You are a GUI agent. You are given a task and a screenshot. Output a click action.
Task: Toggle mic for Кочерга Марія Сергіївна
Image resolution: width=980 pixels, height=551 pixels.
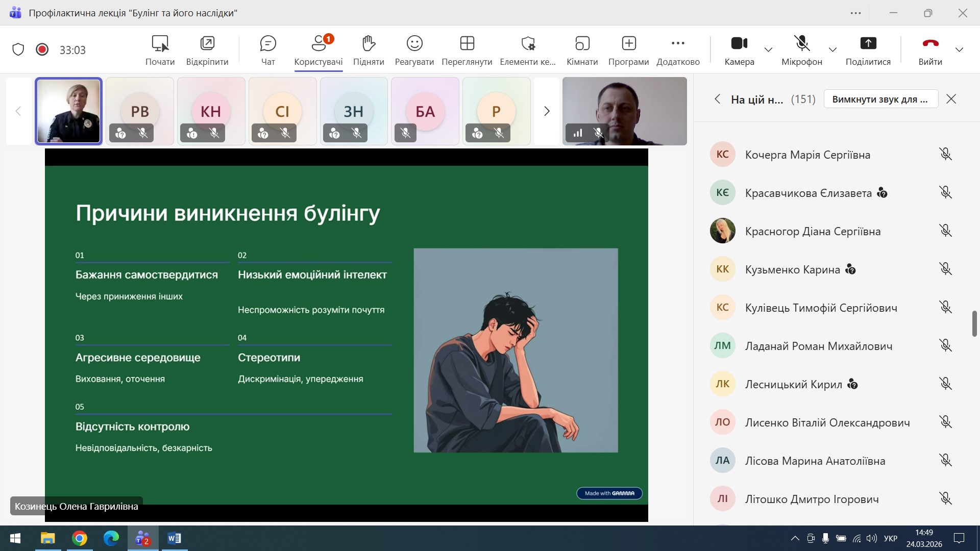click(x=945, y=154)
